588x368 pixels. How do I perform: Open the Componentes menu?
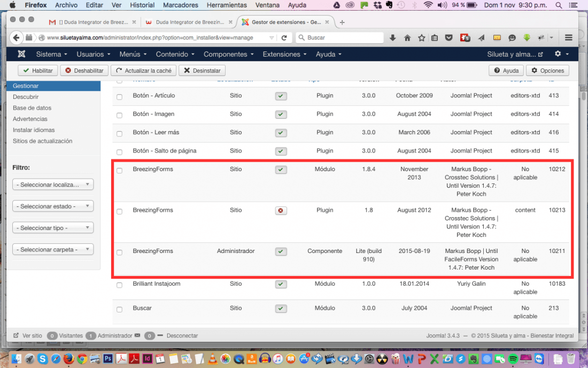pyautogui.click(x=229, y=55)
